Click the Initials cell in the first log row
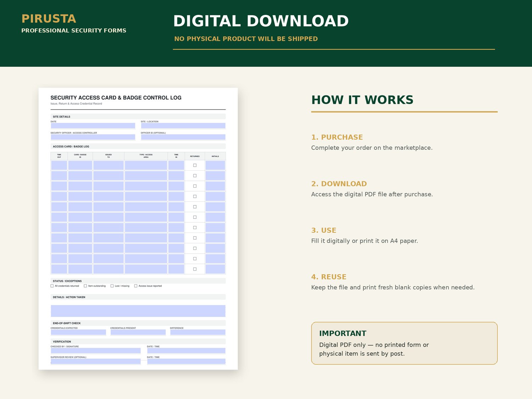This screenshot has height=399, width=532. (215, 165)
